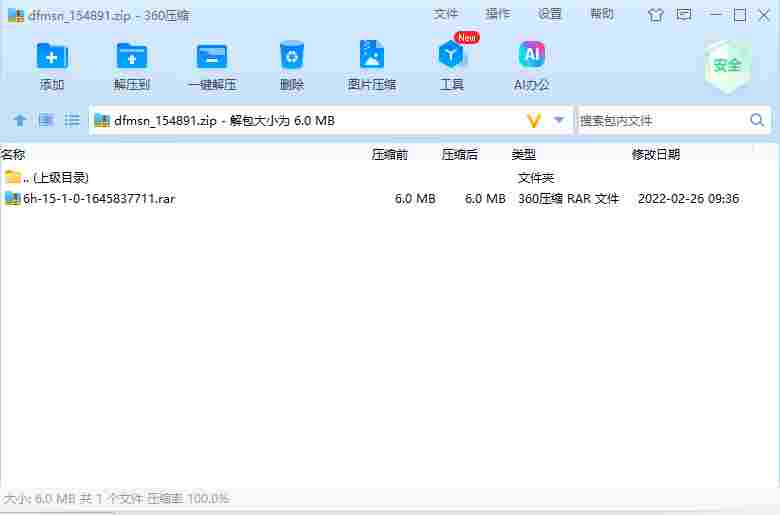The width and height of the screenshot is (780, 515).
Task: Switch to the detail list view icon
Action: (46, 120)
